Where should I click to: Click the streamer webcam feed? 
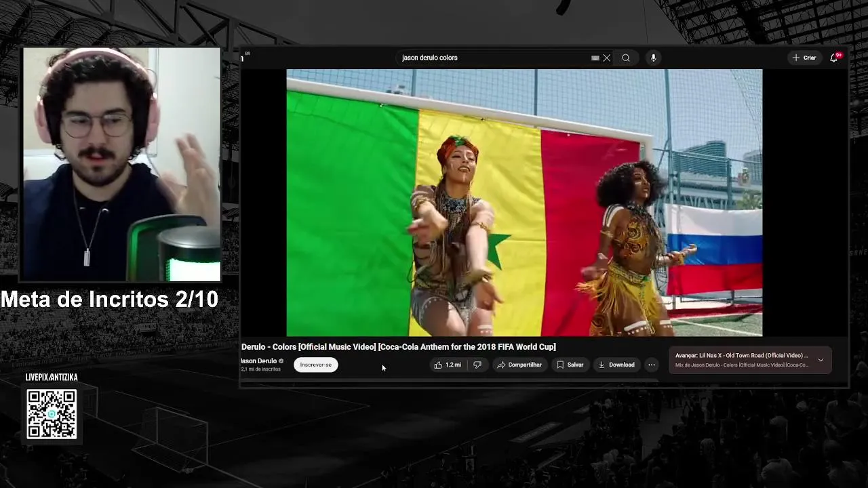tap(122, 164)
